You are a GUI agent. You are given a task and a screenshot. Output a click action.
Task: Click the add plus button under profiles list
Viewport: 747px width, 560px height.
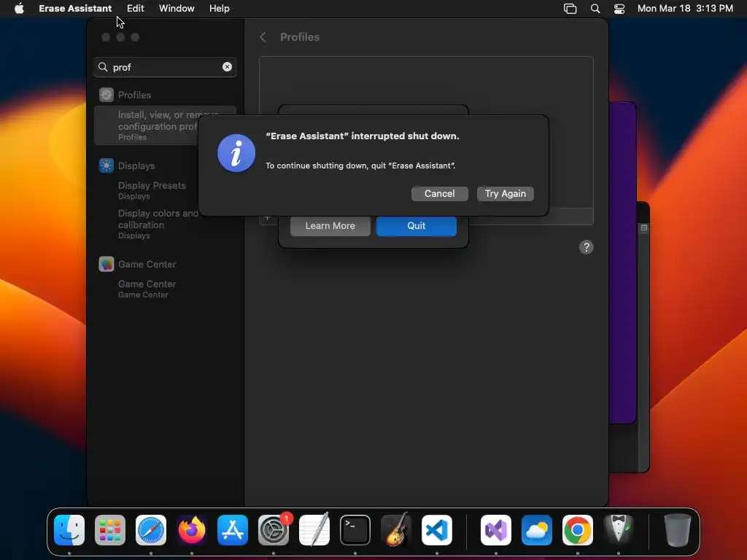267,219
